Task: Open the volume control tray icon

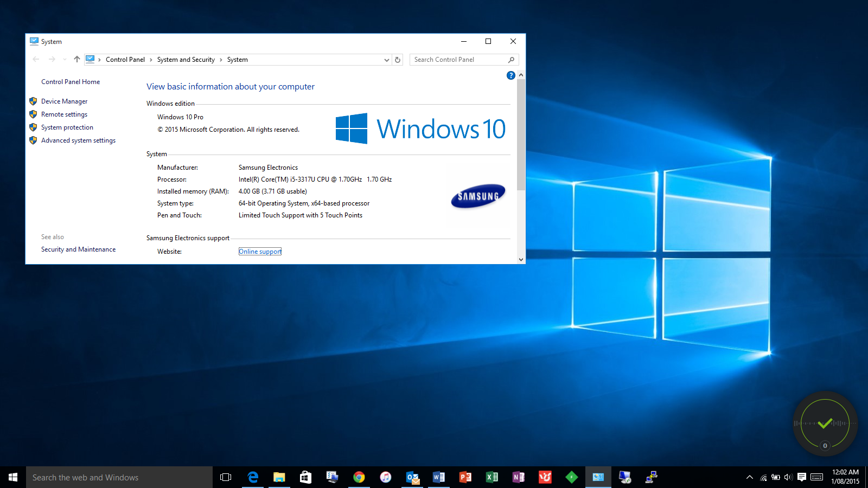Action: (788, 478)
